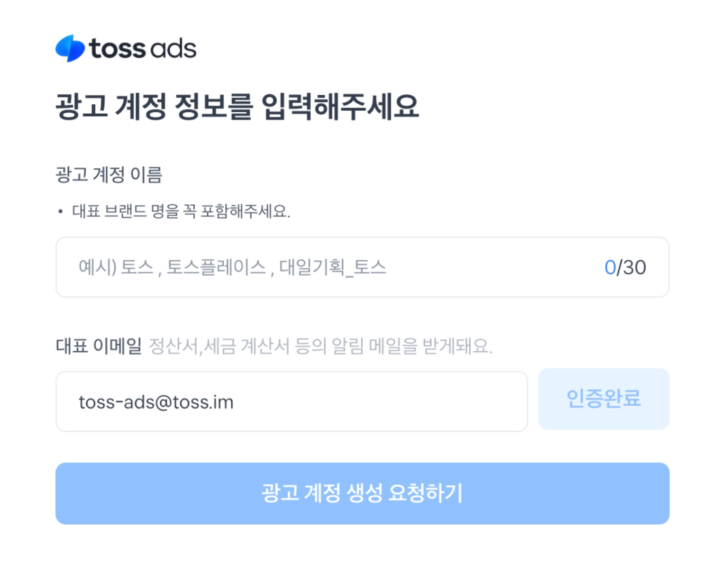Screen dimensions: 728x574
Task: Click the "ads" text in the logo
Action: pos(174,49)
